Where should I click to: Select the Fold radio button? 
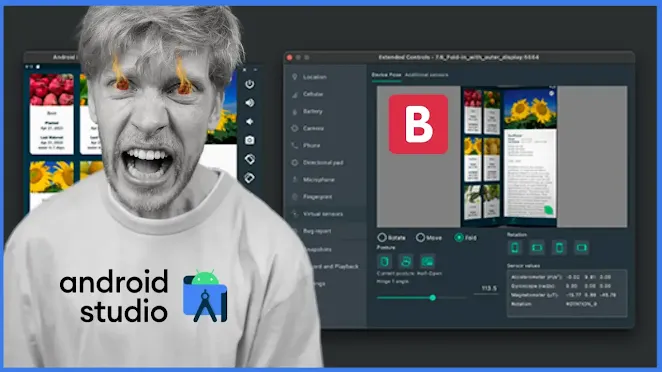pos(459,237)
